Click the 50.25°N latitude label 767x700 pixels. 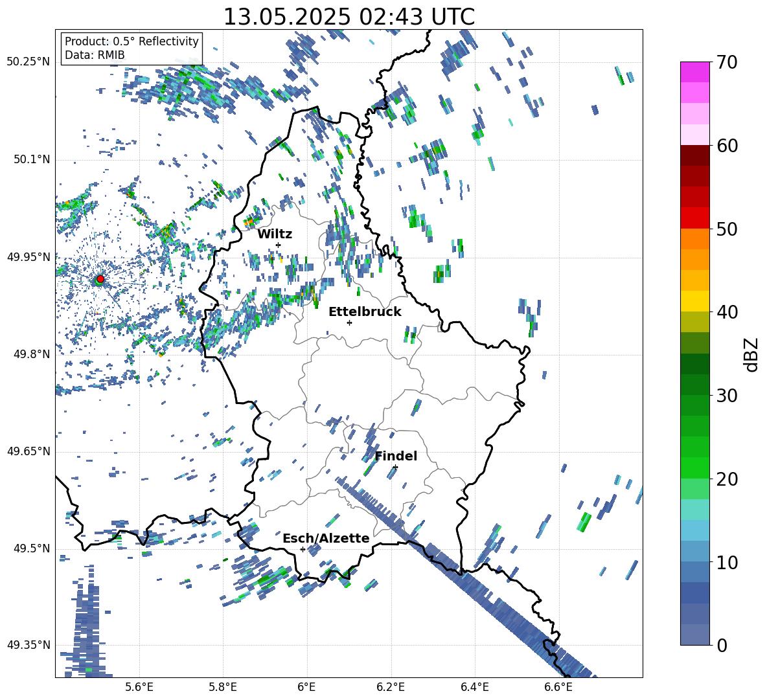click(x=29, y=62)
